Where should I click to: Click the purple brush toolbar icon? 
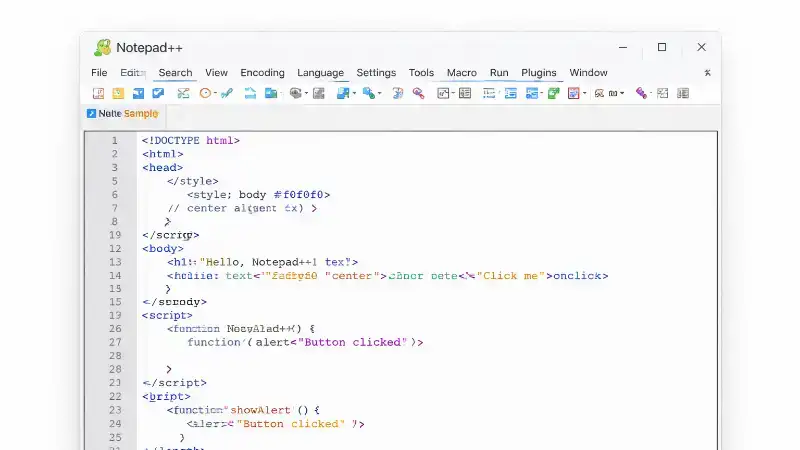point(641,93)
